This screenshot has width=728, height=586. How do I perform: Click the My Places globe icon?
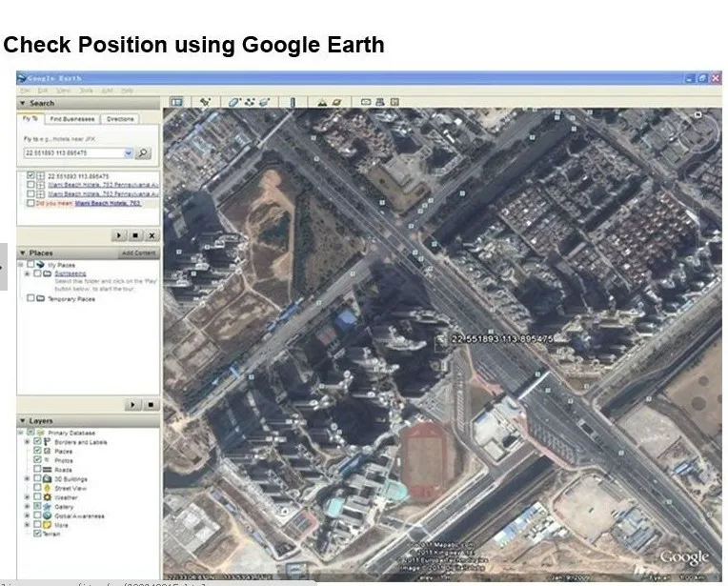[x=40, y=264]
